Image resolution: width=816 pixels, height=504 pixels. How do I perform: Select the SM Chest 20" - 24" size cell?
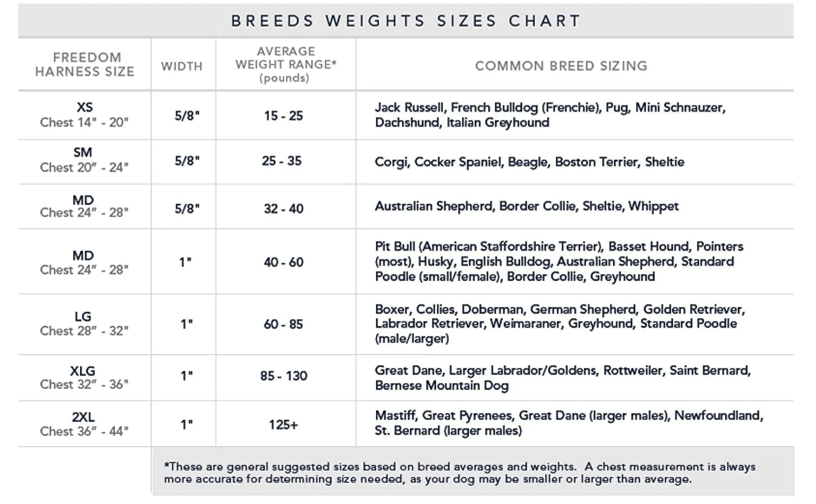[84, 160]
